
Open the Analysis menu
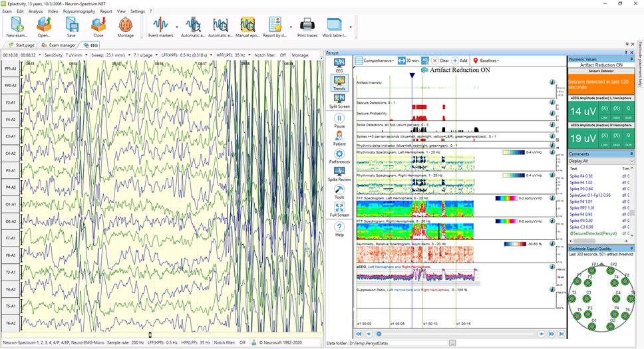click(x=35, y=11)
